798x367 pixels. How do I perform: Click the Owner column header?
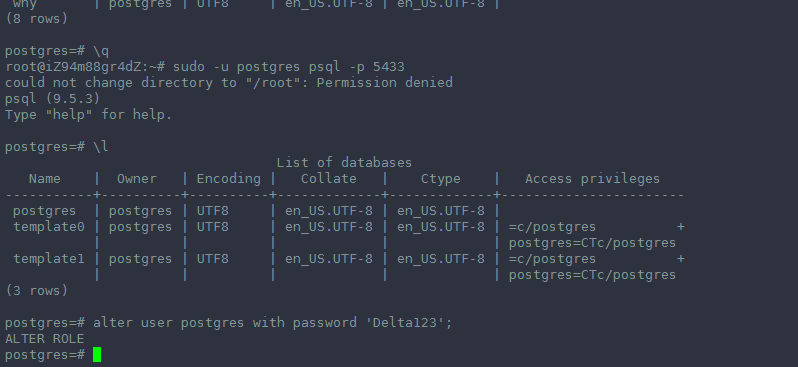[136, 179]
